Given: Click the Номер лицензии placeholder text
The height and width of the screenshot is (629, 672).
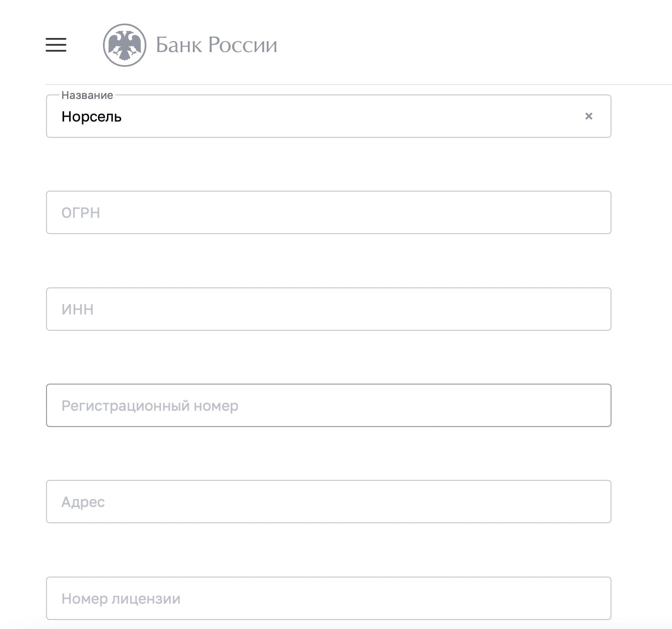Looking at the screenshot, I should pos(121,599).
